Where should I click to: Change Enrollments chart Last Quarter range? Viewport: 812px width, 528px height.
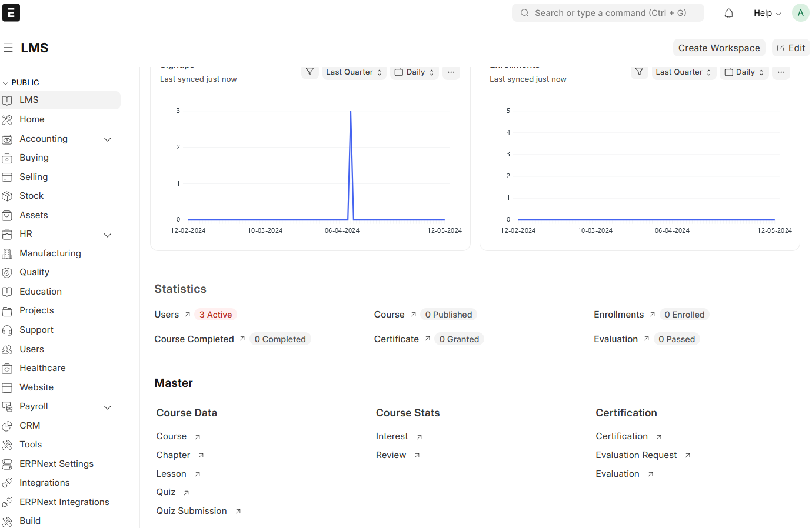click(684, 72)
